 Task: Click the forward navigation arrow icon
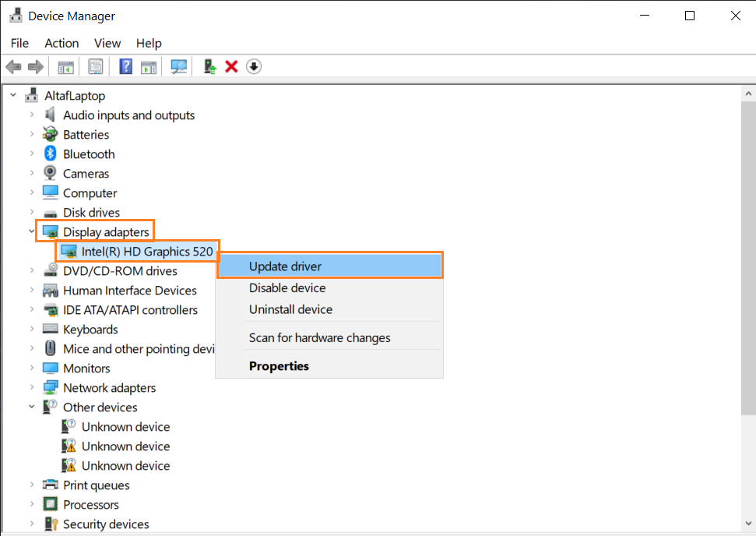coord(36,66)
